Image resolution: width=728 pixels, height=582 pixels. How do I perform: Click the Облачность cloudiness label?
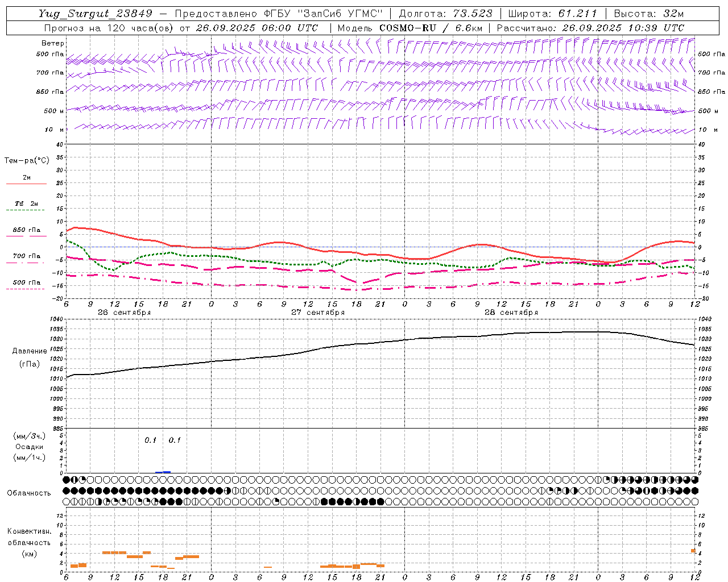[x=29, y=493]
